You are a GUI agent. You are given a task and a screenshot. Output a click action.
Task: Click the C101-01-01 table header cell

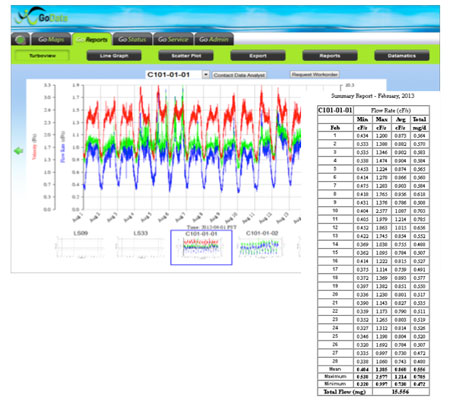pos(335,110)
